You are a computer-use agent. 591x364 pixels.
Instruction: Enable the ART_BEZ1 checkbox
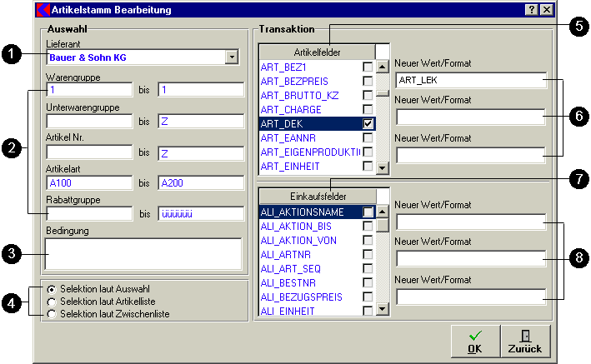point(368,66)
